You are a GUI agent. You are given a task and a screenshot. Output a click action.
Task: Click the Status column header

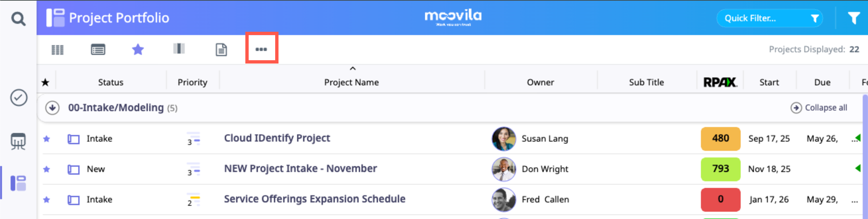110,82
